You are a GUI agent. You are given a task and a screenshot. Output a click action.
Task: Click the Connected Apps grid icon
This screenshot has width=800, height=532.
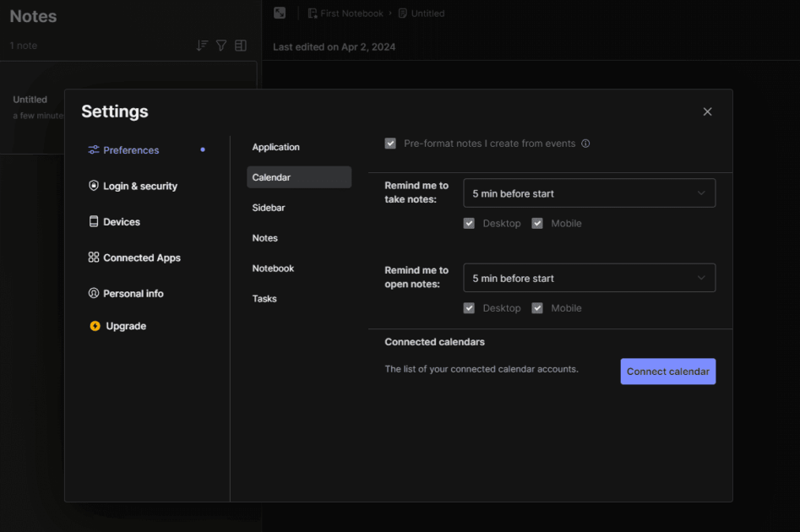click(x=94, y=257)
